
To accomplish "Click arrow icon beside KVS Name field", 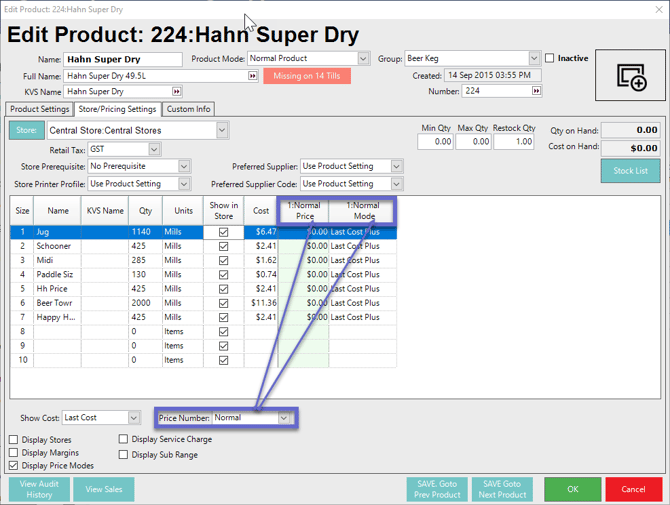I will tap(177, 92).
